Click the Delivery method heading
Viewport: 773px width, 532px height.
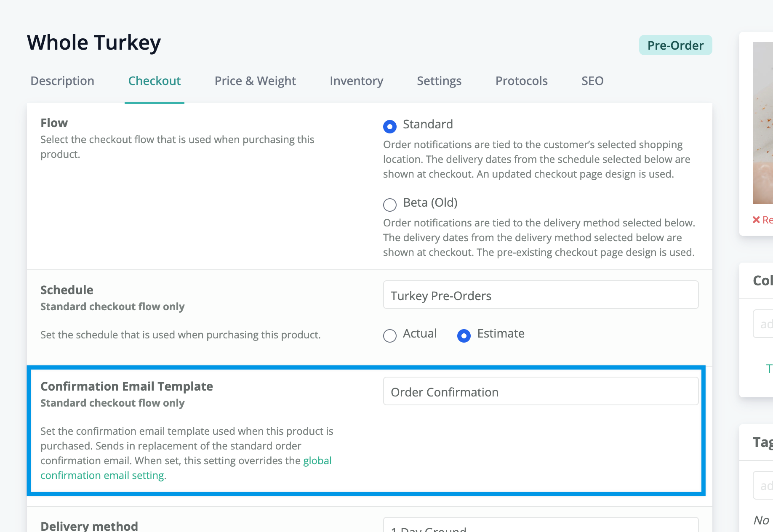[89, 526]
